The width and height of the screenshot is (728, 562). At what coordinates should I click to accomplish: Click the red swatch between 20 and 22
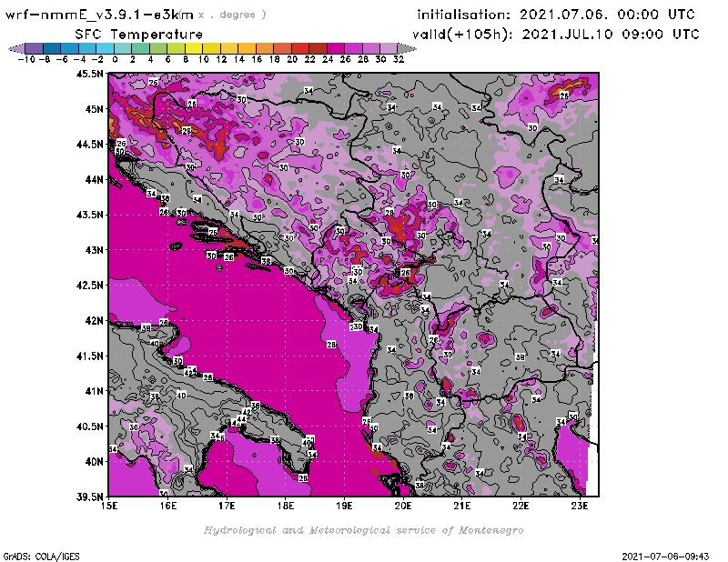click(300, 48)
